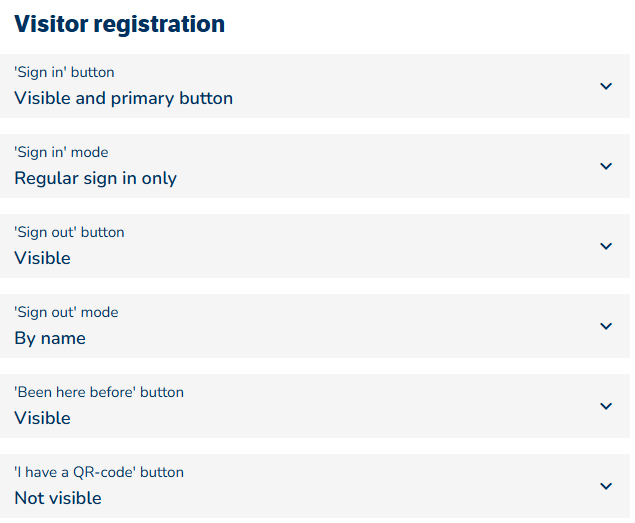Click the 'I have a QR-code' chevron icon

point(606,486)
